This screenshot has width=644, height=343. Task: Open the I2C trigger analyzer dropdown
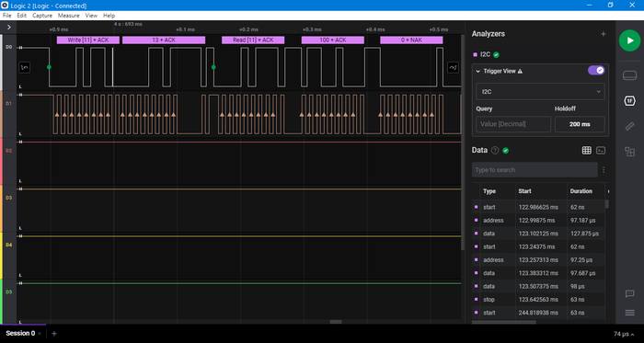tap(540, 91)
